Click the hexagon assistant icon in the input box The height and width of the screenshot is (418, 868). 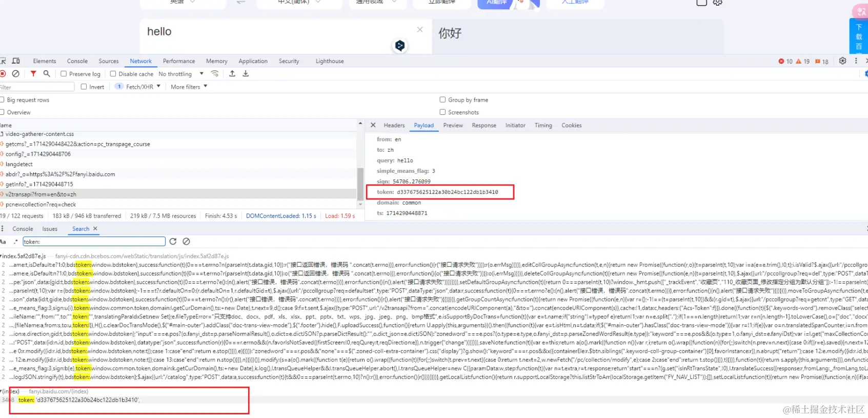click(x=400, y=46)
